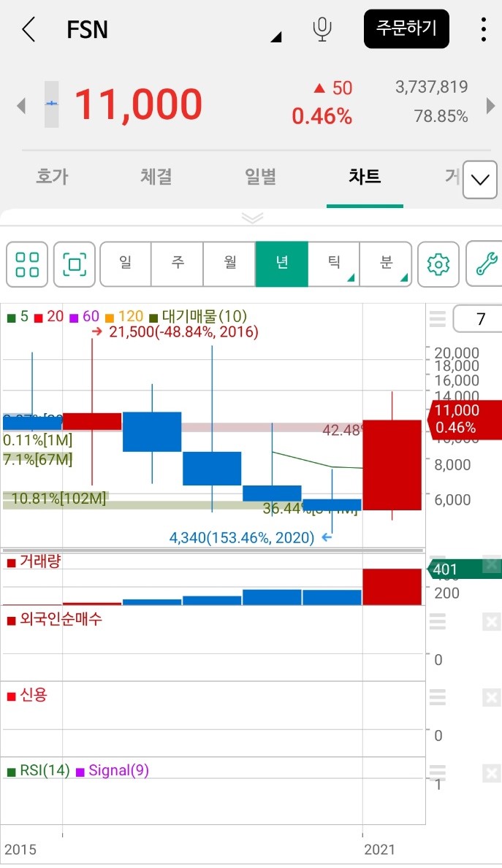Tap the FSN stock name
This screenshot has height=868, width=502.
tap(88, 29)
